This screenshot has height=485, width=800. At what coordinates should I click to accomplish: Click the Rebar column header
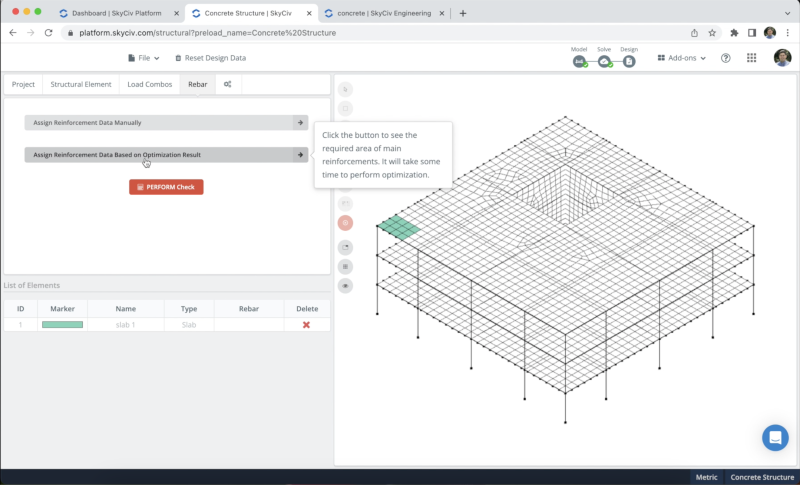[249, 309]
